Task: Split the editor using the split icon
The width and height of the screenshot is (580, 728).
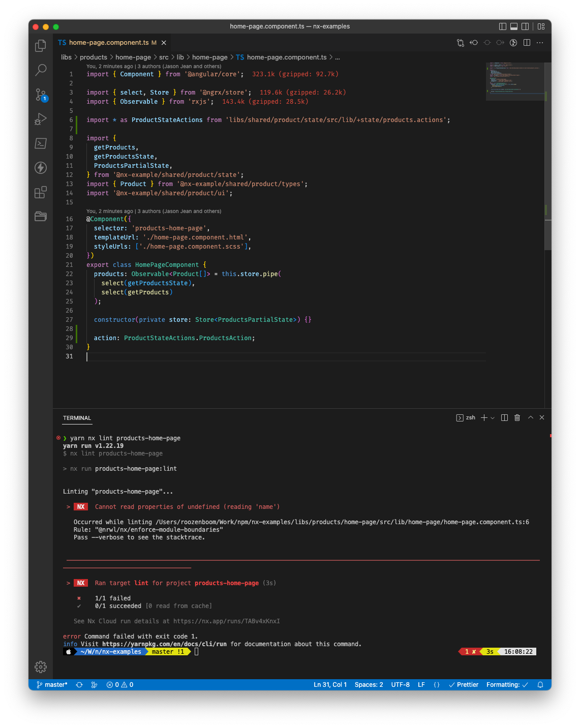Action: pyautogui.click(x=527, y=43)
